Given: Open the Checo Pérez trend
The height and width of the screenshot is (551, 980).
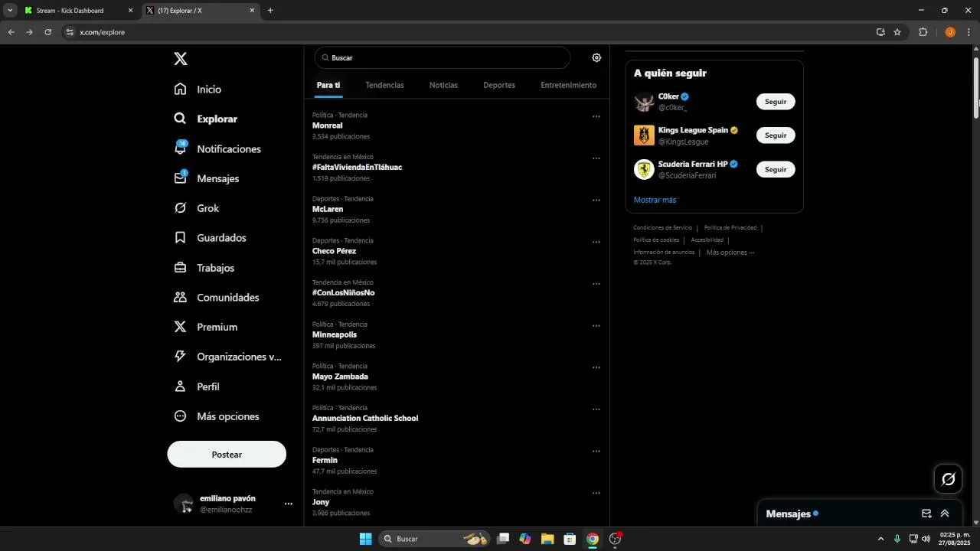Looking at the screenshot, I should tap(334, 251).
